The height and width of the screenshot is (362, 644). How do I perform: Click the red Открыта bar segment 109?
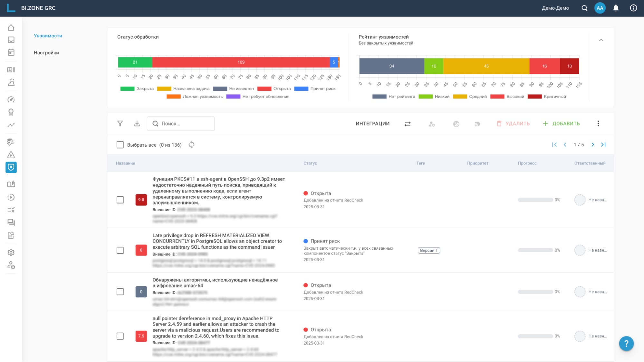click(241, 62)
